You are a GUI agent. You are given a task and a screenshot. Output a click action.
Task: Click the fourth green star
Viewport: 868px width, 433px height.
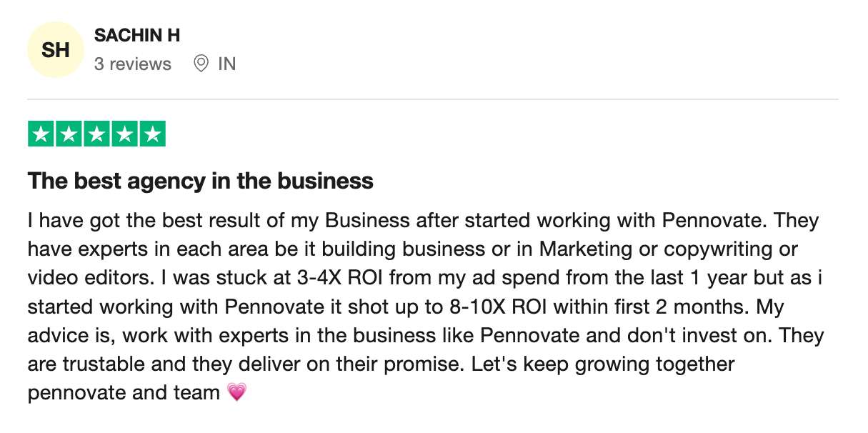coord(125,134)
